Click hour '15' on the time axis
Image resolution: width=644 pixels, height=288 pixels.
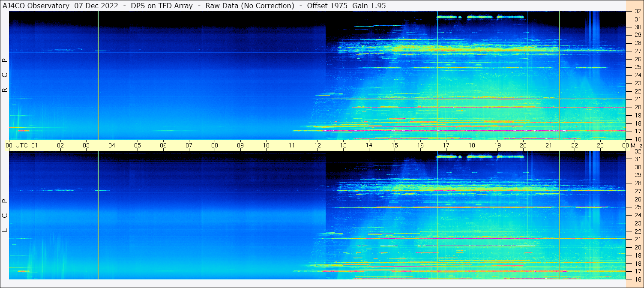(395, 145)
